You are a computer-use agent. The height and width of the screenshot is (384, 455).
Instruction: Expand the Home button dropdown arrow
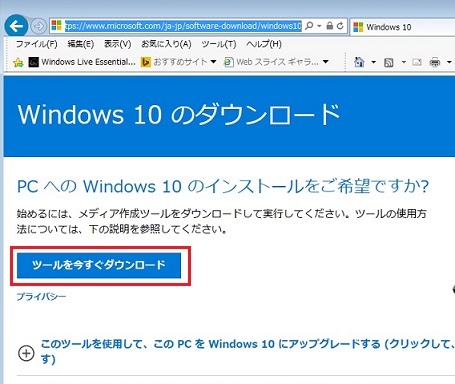374,62
